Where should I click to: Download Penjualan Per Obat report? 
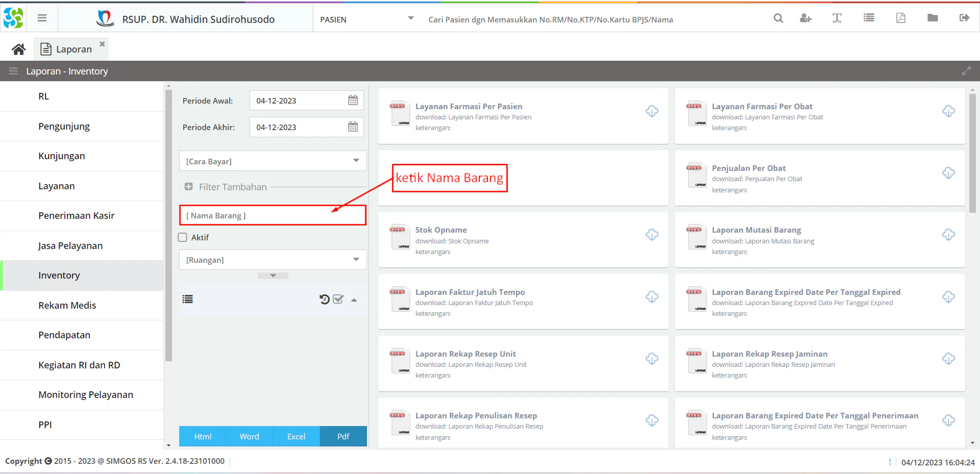coord(948,173)
